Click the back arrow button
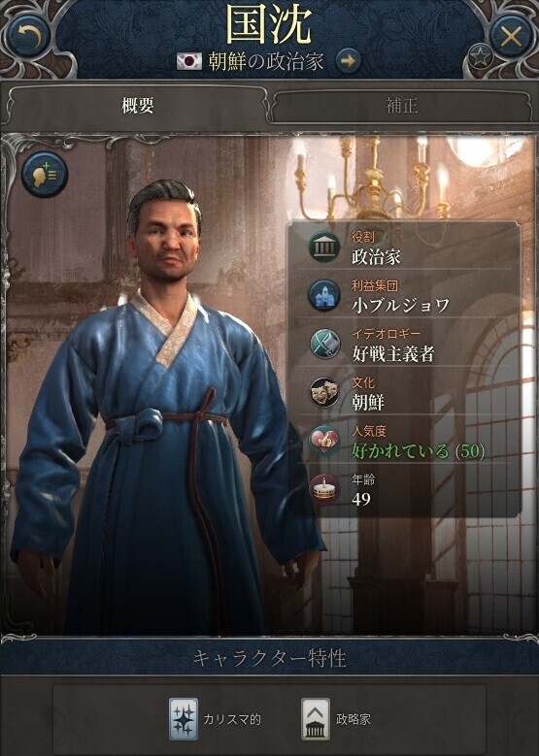The height and width of the screenshot is (756, 539). pyautogui.click(x=28, y=36)
